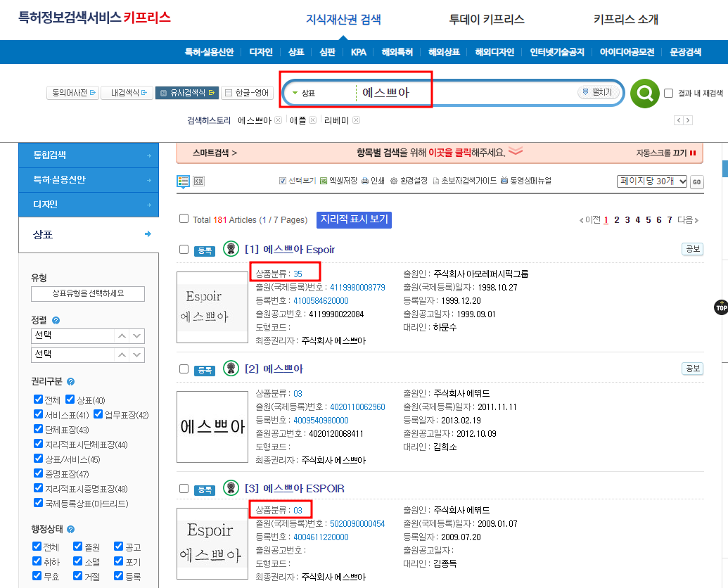The image size is (728, 588).
Task: Click up arrow of second 선택 sort box
Action: pyautogui.click(x=122, y=354)
